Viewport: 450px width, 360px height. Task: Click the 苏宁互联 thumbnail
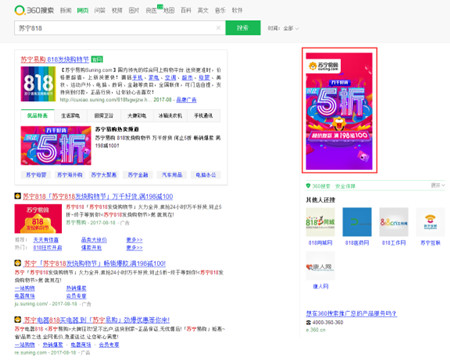click(x=430, y=222)
